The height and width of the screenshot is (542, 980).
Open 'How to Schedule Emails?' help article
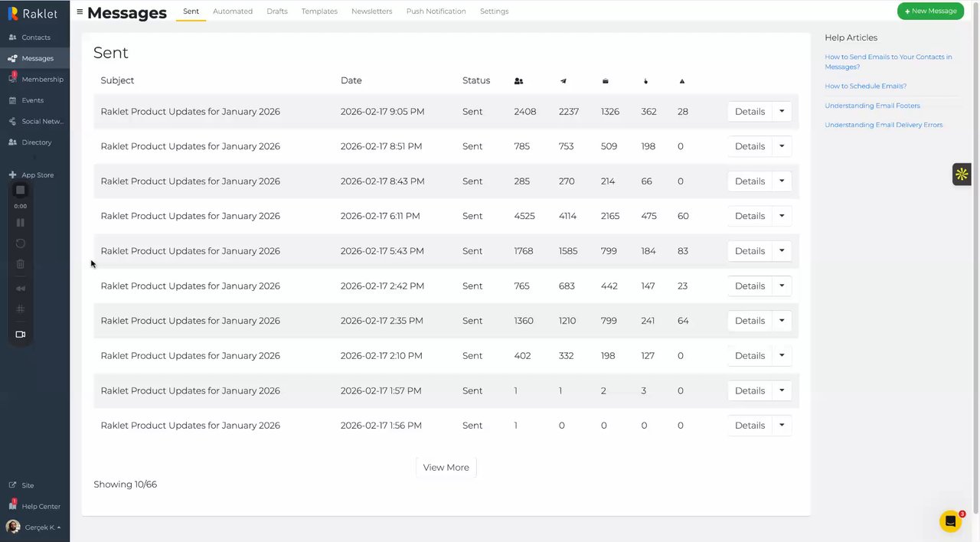point(865,87)
